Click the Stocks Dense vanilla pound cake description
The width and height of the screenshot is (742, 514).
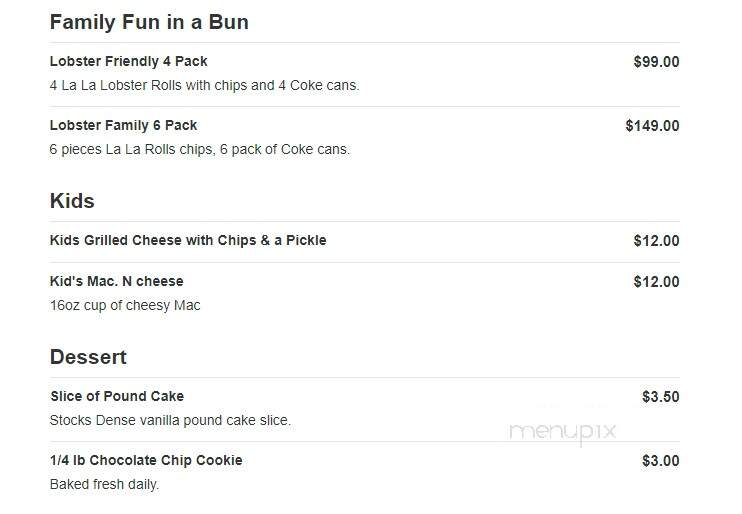(170, 420)
